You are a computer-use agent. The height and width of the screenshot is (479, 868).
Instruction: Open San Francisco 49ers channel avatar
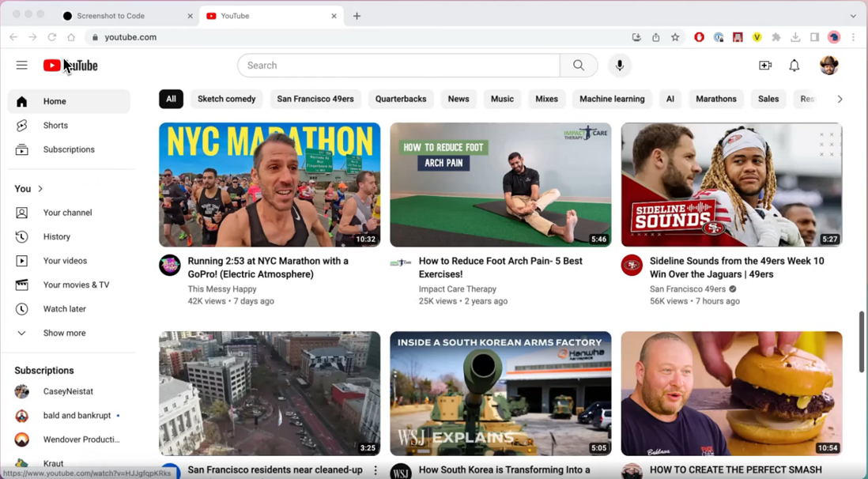pyautogui.click(x=632, y=266)
